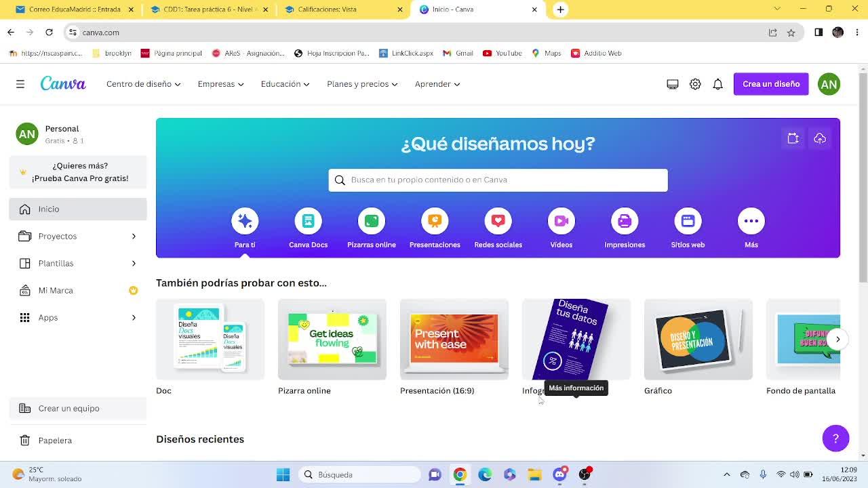Expand the Empresas dropdown
This screenshot has height=488, width=868.
[x=220, y=84]
